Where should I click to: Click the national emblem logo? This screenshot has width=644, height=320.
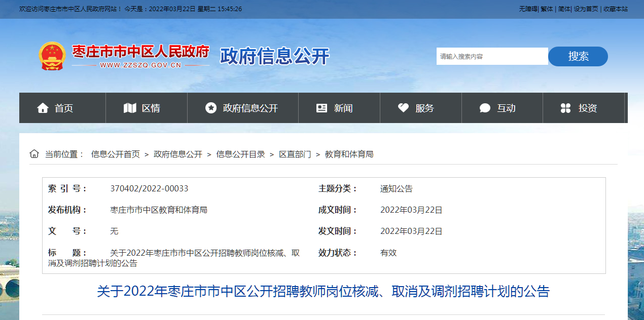(52, 56)
